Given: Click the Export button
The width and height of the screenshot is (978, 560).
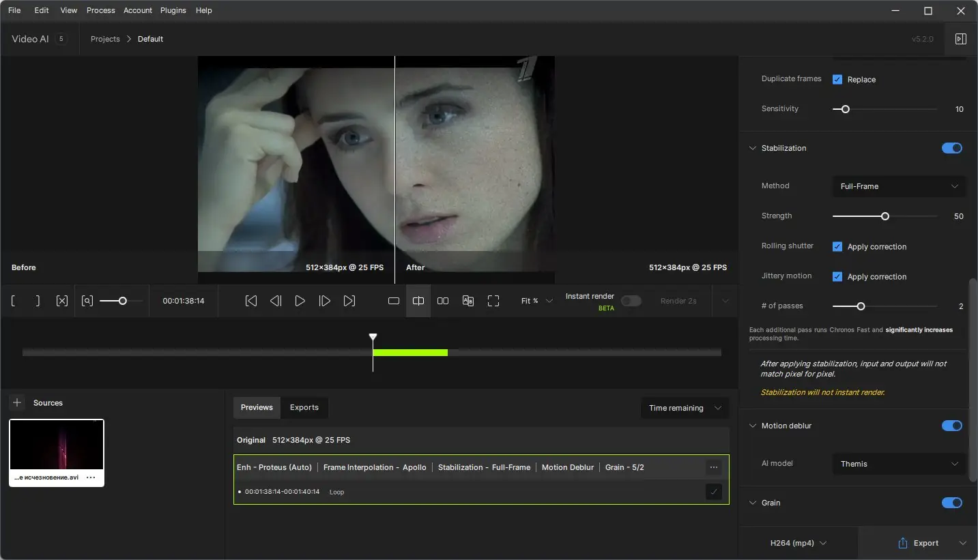Looking at the screenshot, I should tap(918, 543).
